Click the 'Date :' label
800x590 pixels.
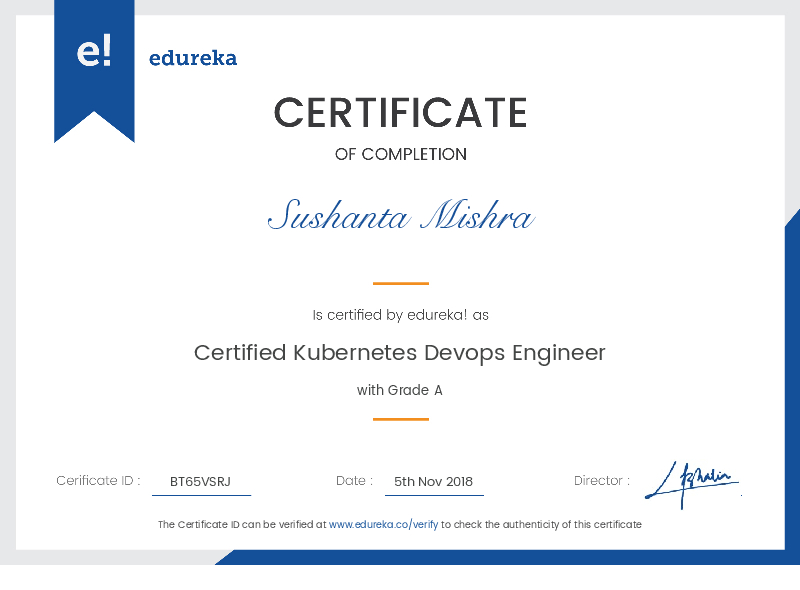coord(355,480)
